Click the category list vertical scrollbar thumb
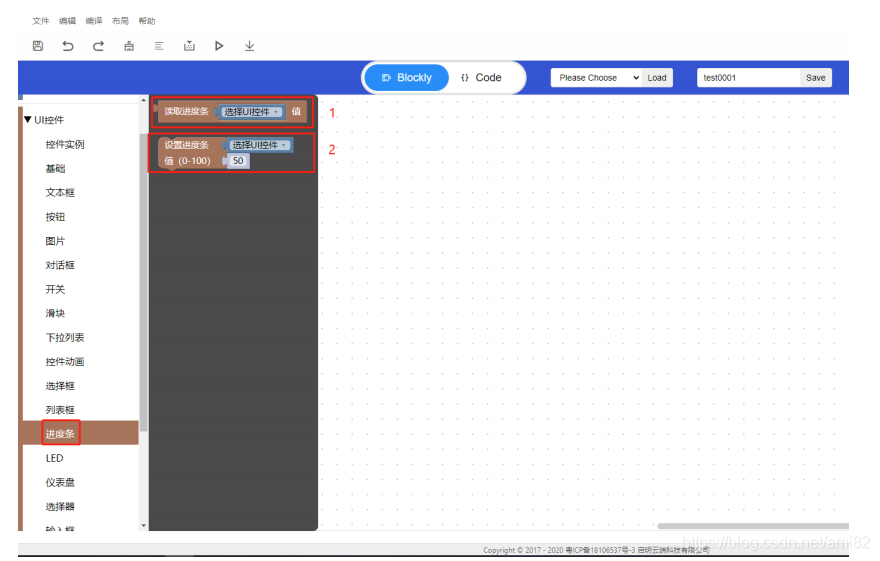880x561 pixels. click(x=144, y=282)
